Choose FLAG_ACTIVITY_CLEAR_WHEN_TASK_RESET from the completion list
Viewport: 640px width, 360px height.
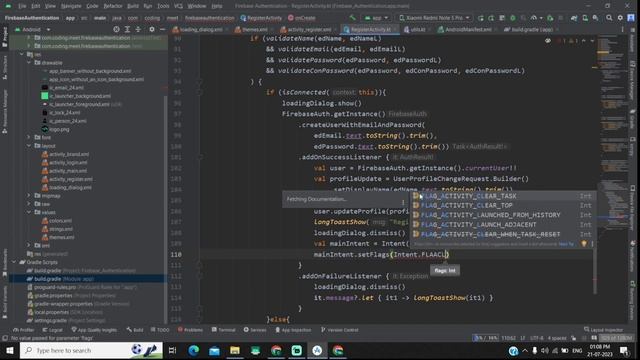[x=502, y=234]
